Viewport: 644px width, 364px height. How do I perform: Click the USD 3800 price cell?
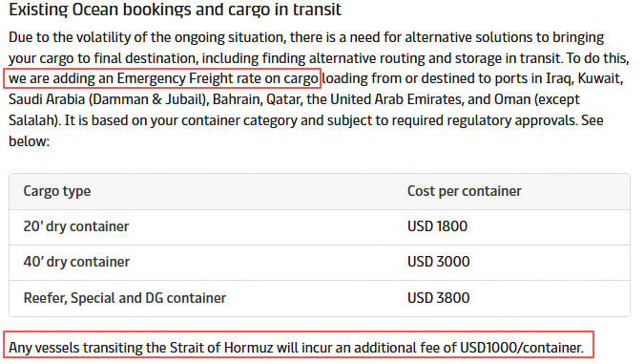tap(438, 298)
